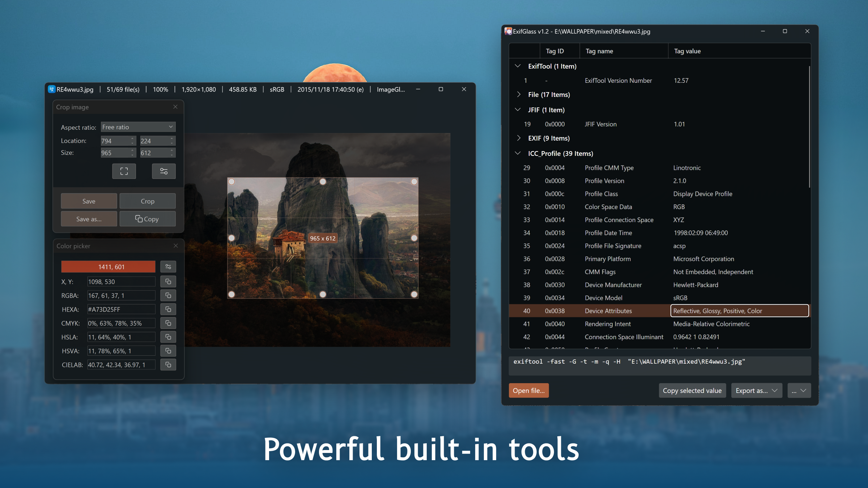Copy the X, Y coordinates using its copy icon

point(168,281)
